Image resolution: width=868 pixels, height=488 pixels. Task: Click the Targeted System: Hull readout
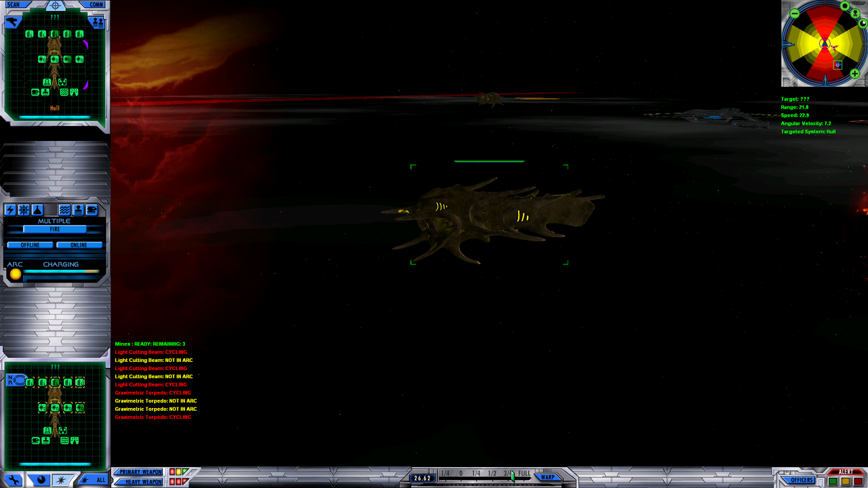point(808,131)
